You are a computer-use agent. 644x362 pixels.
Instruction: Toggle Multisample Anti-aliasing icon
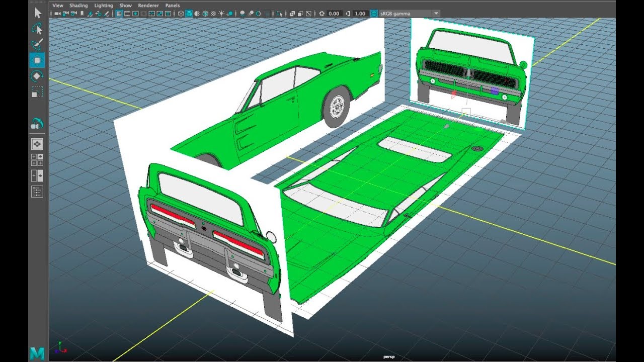coord(259,14)
